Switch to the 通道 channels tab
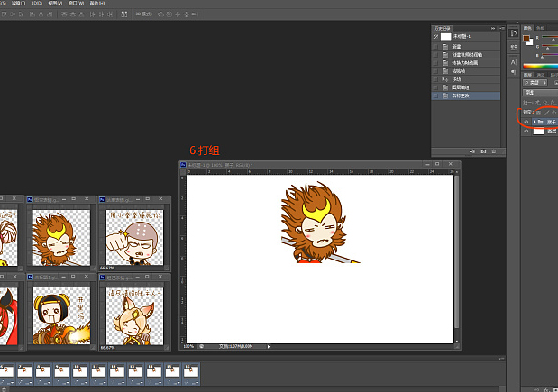This screenshot has height=392, width=558. [x=541, y=75]
